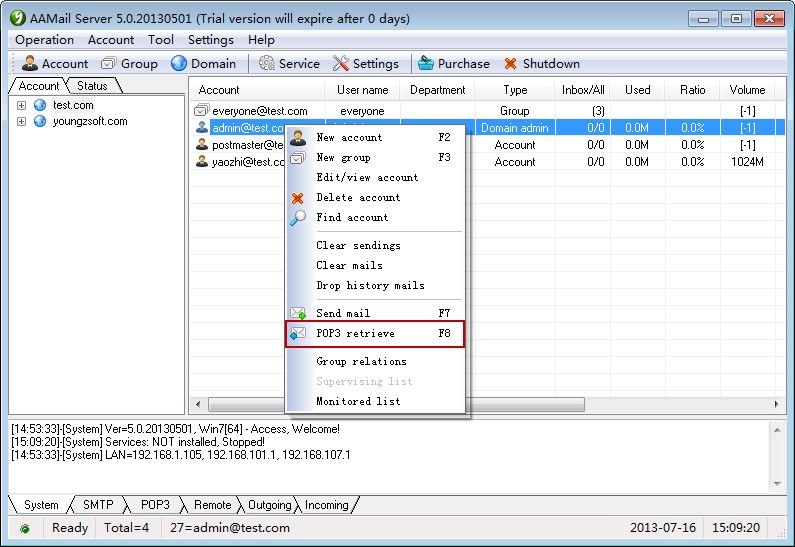Click the green status indicator in status bar

click(25, 529)
